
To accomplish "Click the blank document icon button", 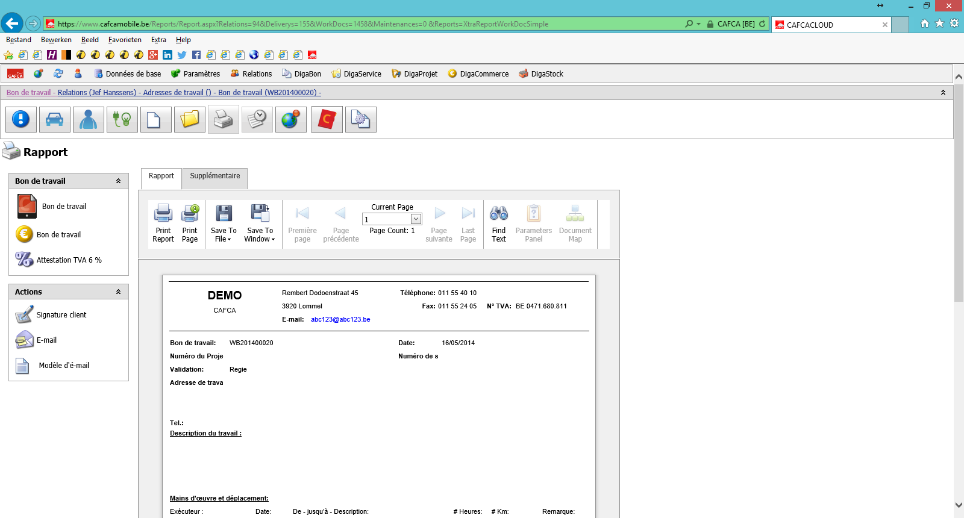I will pos(156,119).
